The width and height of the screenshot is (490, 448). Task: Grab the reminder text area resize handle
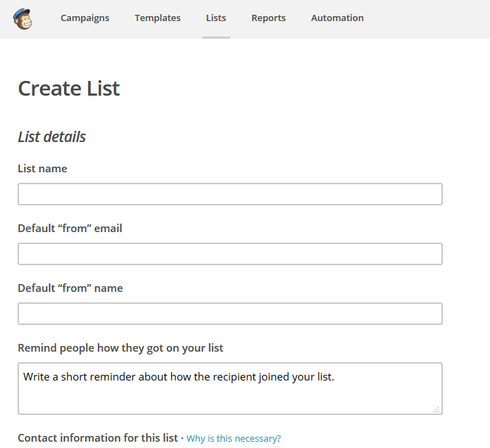tap(436, 409)
